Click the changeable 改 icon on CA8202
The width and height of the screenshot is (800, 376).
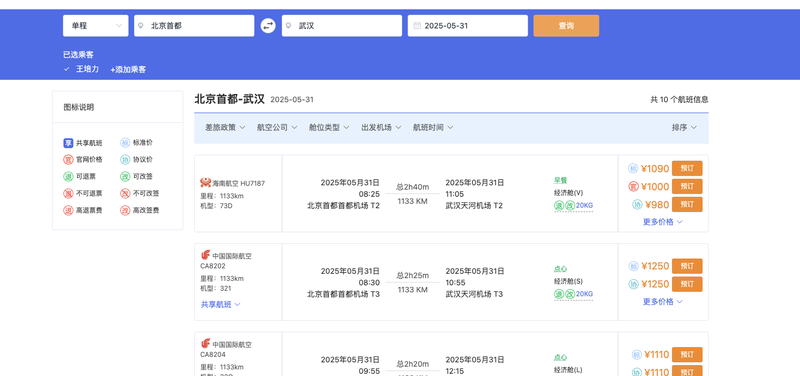click(x=570, y=294)
